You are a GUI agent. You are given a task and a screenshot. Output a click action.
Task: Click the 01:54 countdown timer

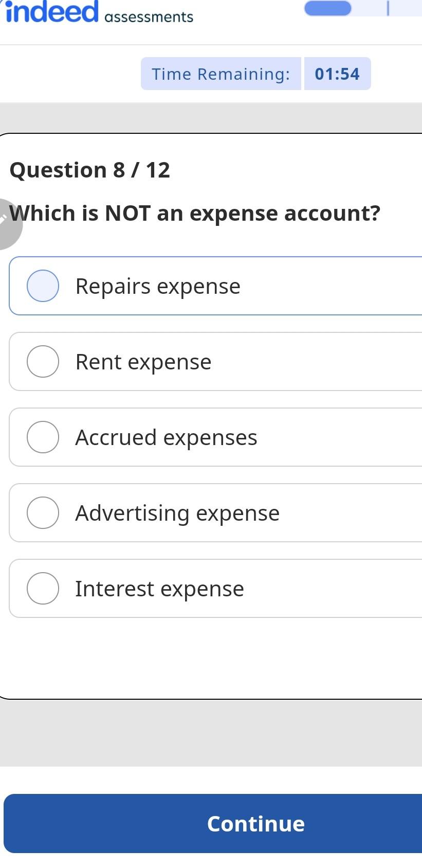pos(337,74)
